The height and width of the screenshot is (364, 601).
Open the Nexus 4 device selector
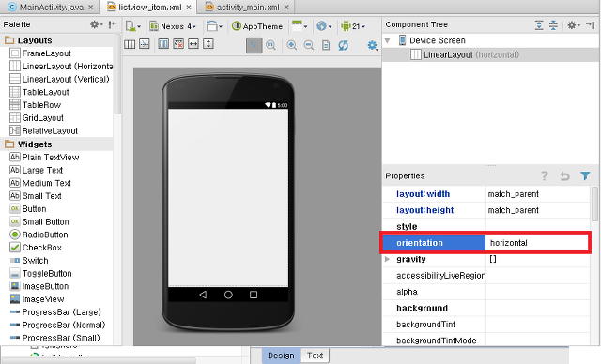173,26
